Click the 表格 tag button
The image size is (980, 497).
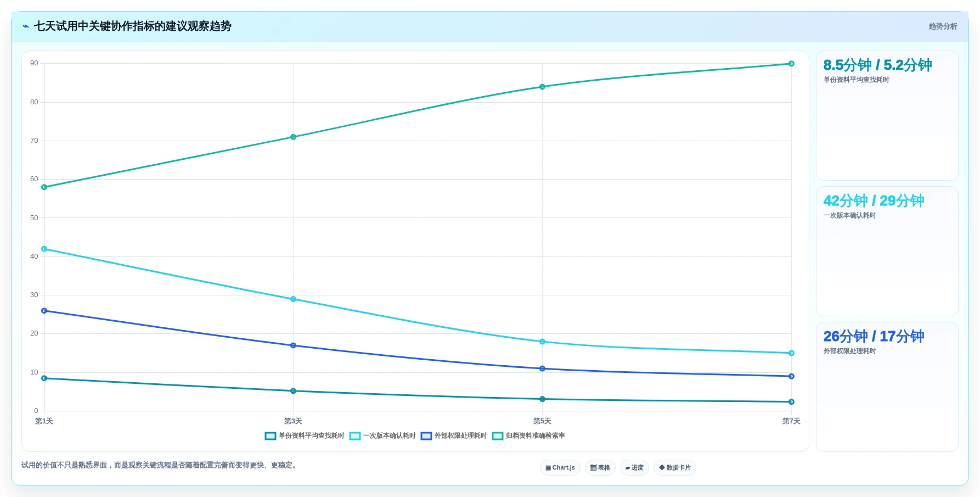click(x=600, y=468)
